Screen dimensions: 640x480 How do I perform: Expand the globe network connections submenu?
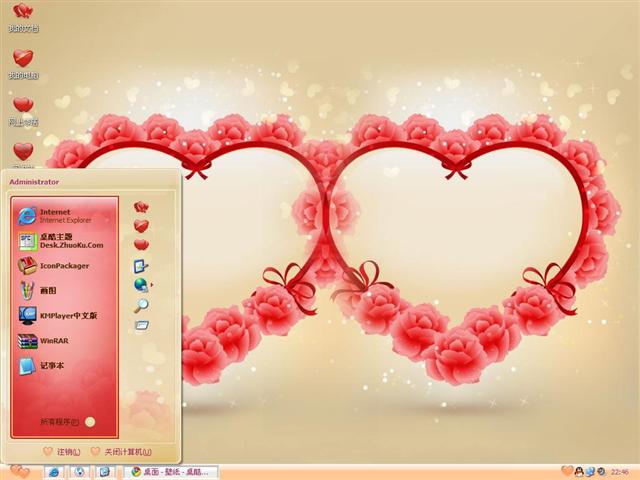pyautogui.click(x=142, y=285)
